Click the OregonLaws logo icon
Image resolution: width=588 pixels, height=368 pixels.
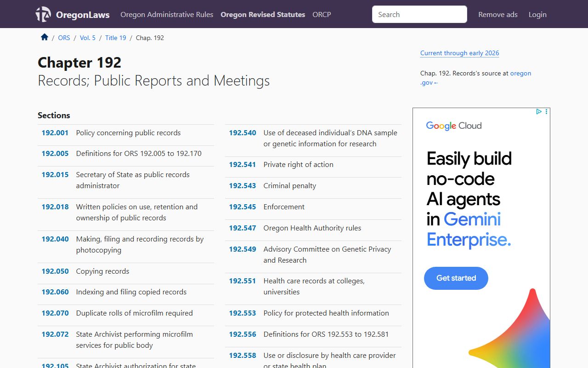tap(43, 14)
